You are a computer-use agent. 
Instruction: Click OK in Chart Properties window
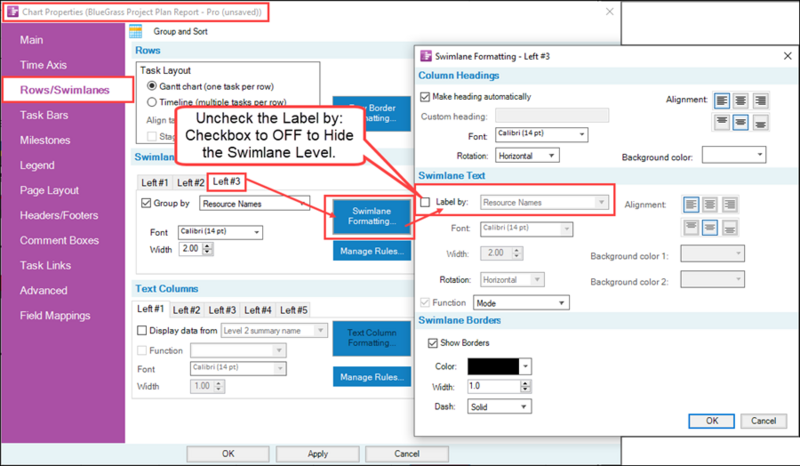[228, 453]
